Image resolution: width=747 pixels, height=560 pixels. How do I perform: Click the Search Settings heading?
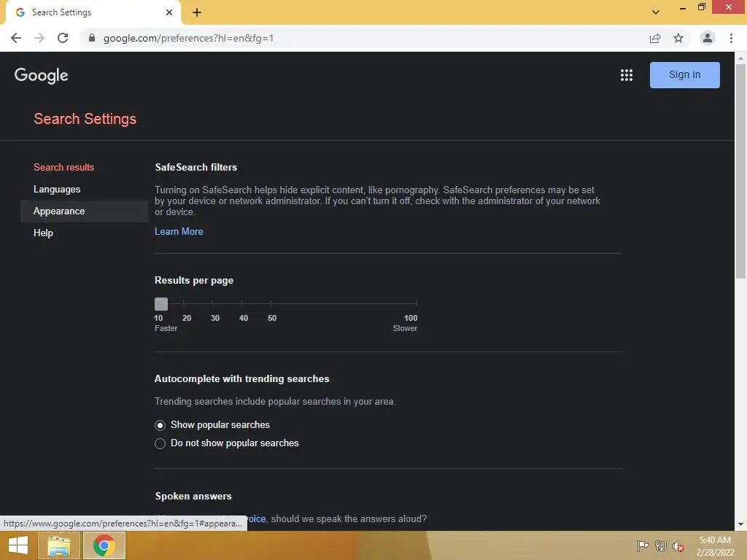tap(85, 119)
